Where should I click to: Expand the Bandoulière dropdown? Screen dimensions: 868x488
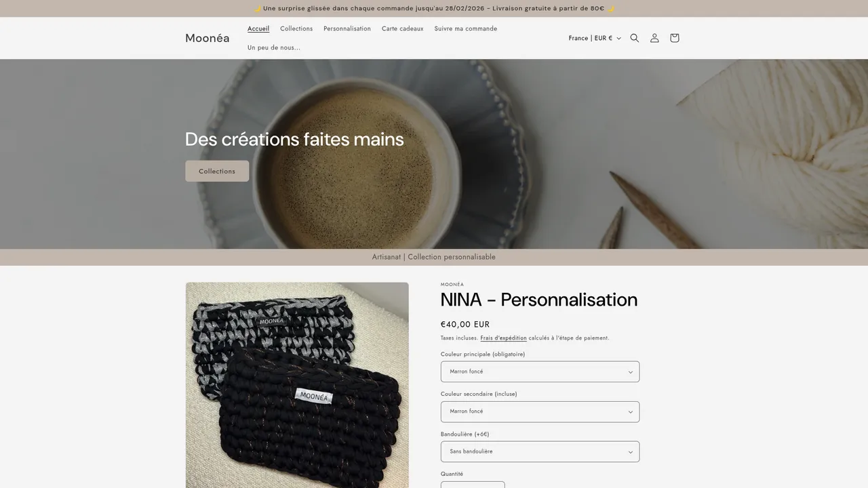tap(540, 451)
